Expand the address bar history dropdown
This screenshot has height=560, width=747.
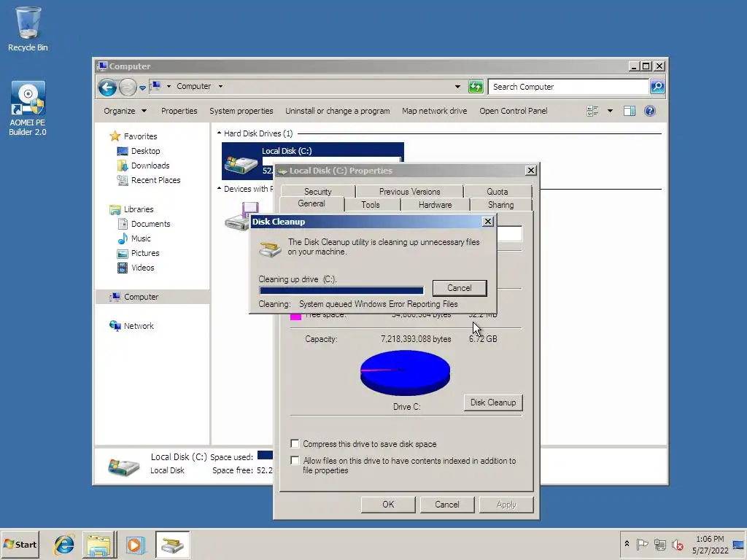[457, 87]
